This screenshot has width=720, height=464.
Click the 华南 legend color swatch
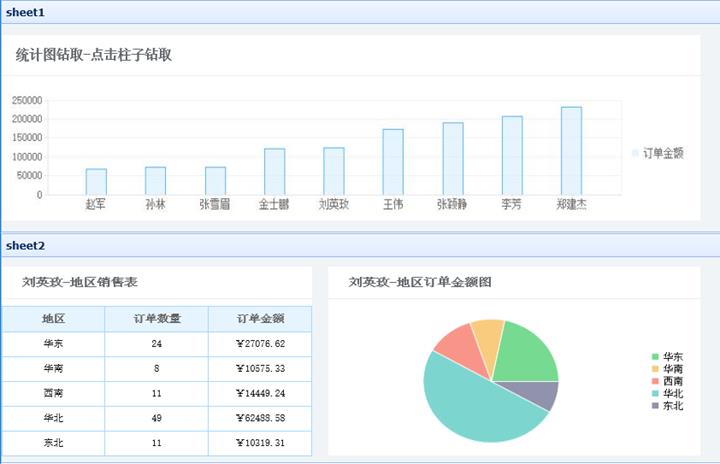pyautogui.click(x=655, y=369)
